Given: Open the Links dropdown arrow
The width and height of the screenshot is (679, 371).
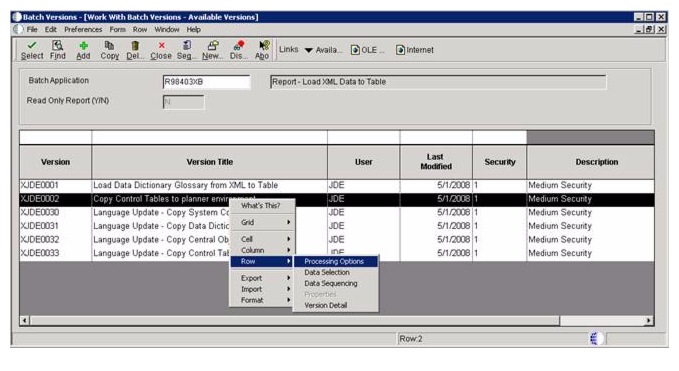Looking at the screenshot, I should point(308,50).
